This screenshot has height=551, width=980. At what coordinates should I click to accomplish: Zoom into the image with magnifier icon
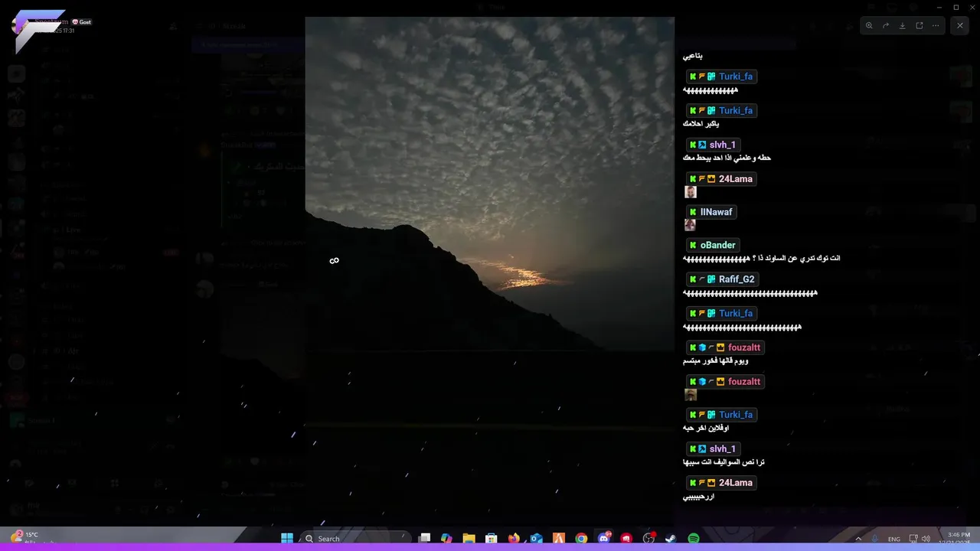click(x=869, y=25)
